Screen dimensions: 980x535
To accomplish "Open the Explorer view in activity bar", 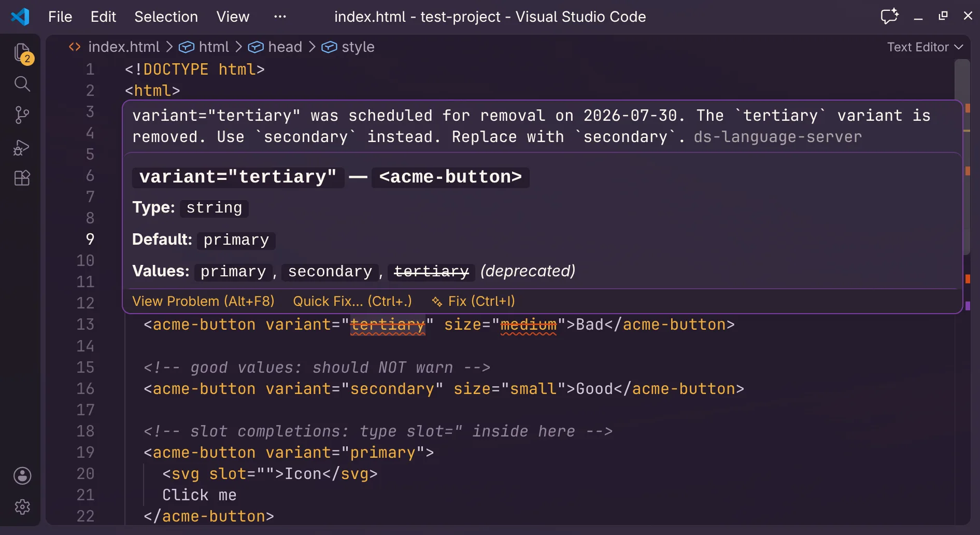I will 22,53.
